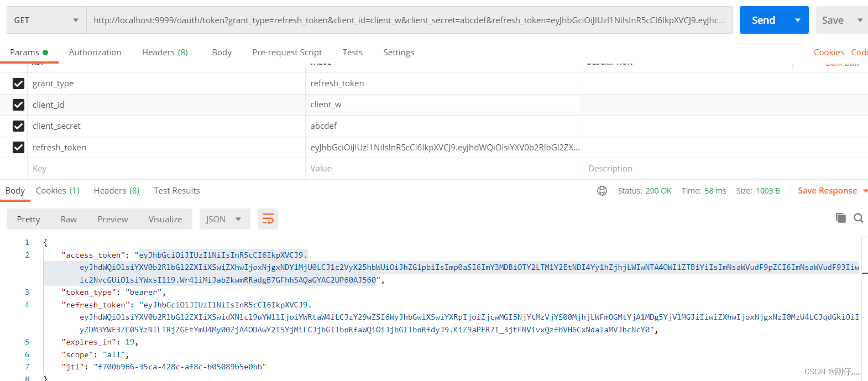Toggle the grant_type parameter checkbox

point(18,83)
